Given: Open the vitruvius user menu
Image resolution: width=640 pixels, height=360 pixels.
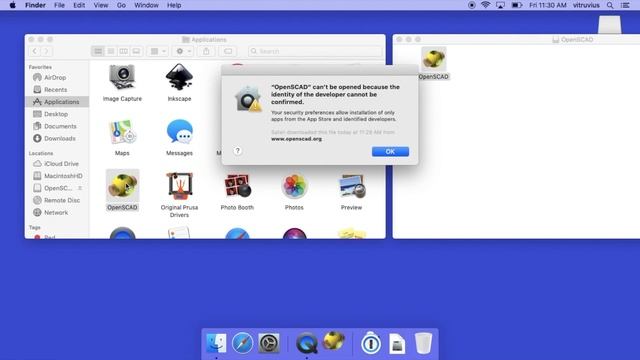Looking at the screenshot, I should pyautogui.click(x=586, y=5).
